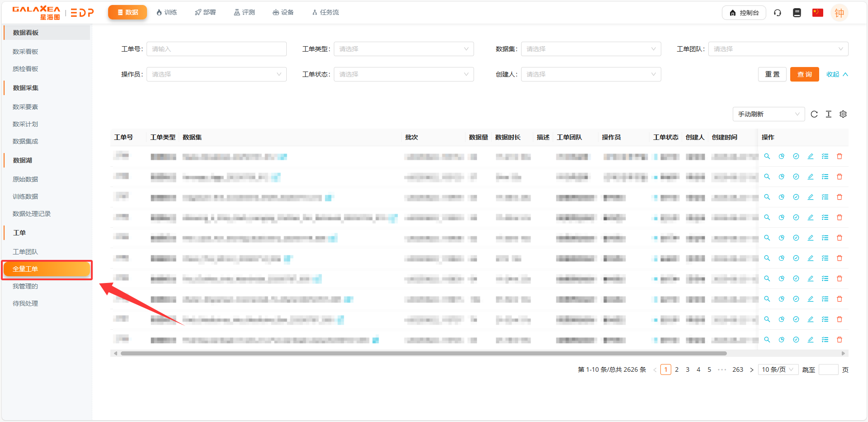868x422 pixels.
Task: Expand the 手动刷新 refresh mode dropdown
Action: tap(768, 114)
